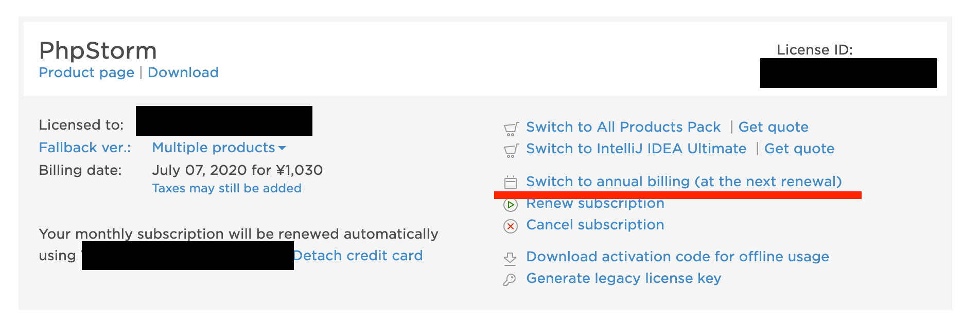
Task: Switch to All Products Pack
Action: (x=623, y=127)
